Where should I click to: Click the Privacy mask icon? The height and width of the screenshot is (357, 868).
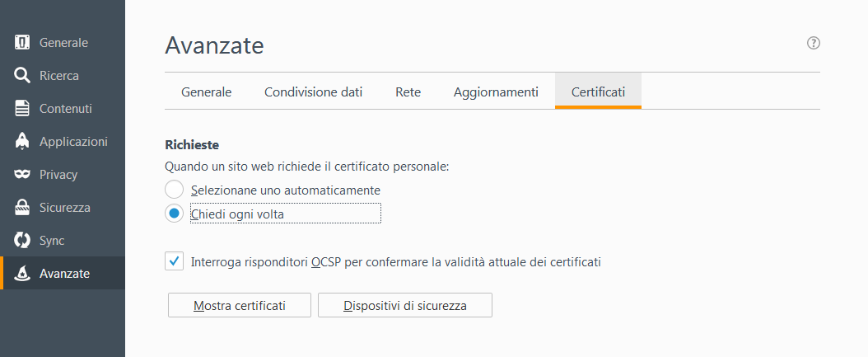[22, 174]
